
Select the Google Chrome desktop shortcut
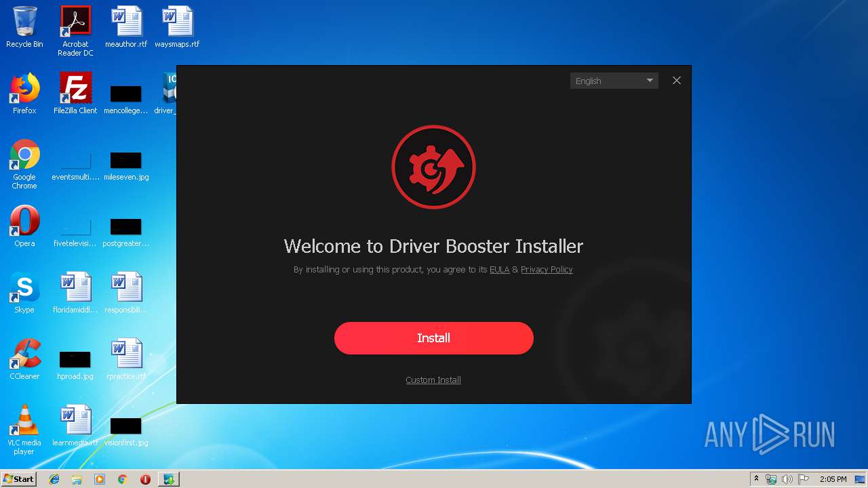(x=24, y=165)
